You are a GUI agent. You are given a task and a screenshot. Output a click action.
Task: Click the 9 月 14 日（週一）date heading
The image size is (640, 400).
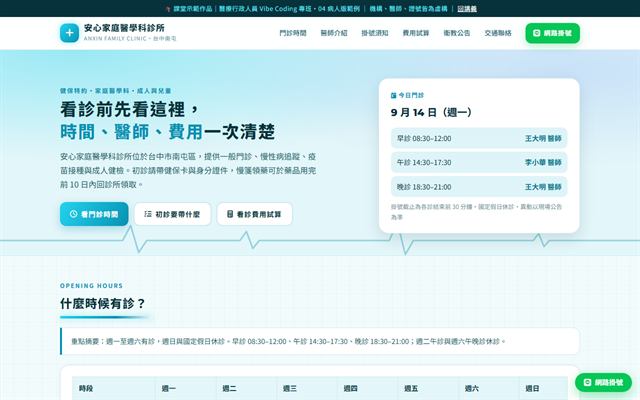pyautogui.click(x=431, y=112)
